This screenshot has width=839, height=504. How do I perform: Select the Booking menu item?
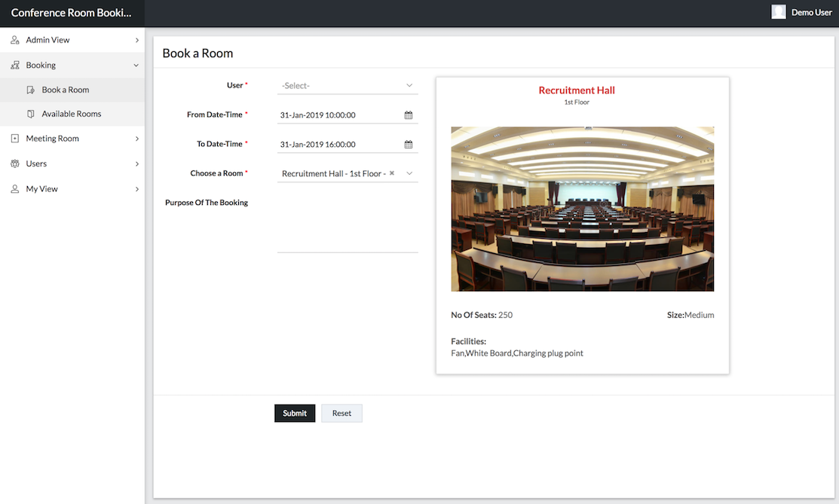(x=72, y=66)
